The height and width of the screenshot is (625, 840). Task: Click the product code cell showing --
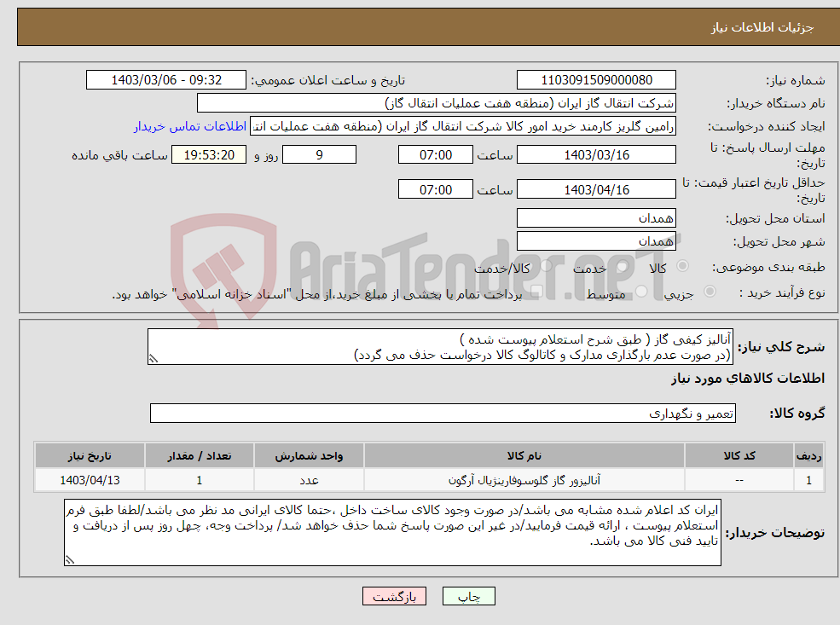click(x=739, y=480)
